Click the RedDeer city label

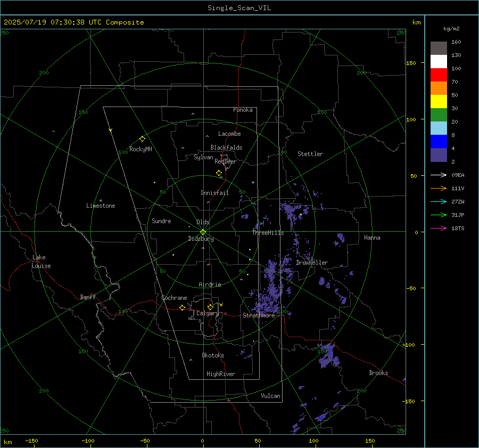pos(226,161)
